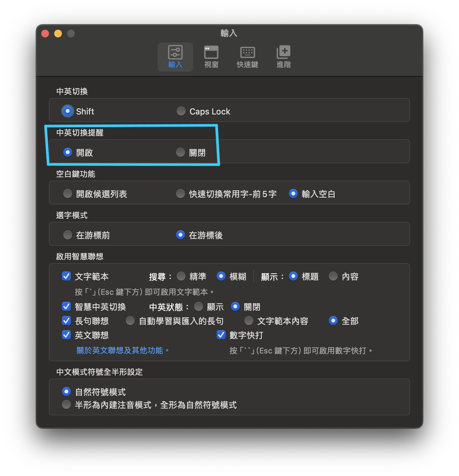Open the 輸入 preferences tab icon

pyautogui.click(x=175, y=57)
